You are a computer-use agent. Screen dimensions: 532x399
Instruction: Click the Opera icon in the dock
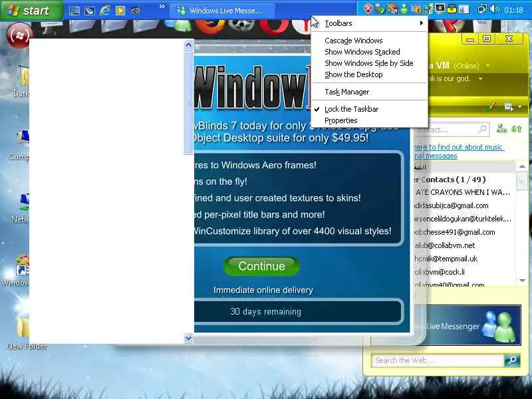pyautogui.click(x=274, y=26)
